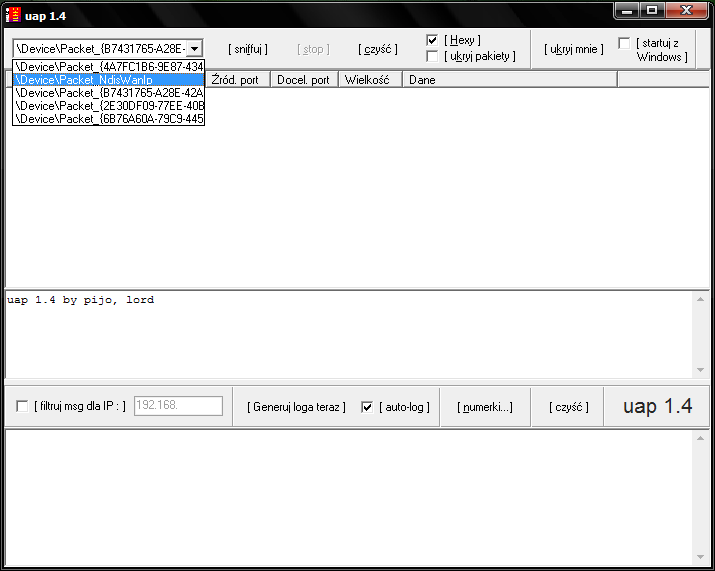This screenshot has width=715, height=571.
Task: Click the Wielkość column header
Action: pyautogui.click(x=370, y=80)
